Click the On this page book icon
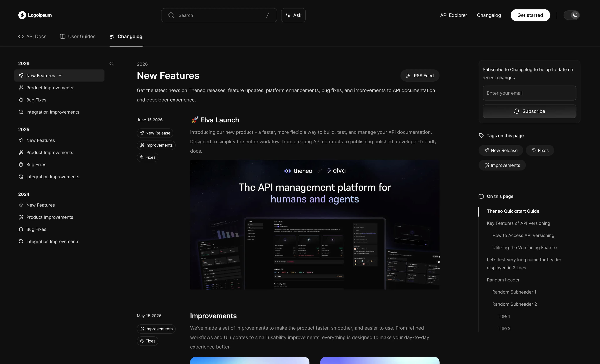The height and width of the screenshot is (364, 600). coord(481,197)
